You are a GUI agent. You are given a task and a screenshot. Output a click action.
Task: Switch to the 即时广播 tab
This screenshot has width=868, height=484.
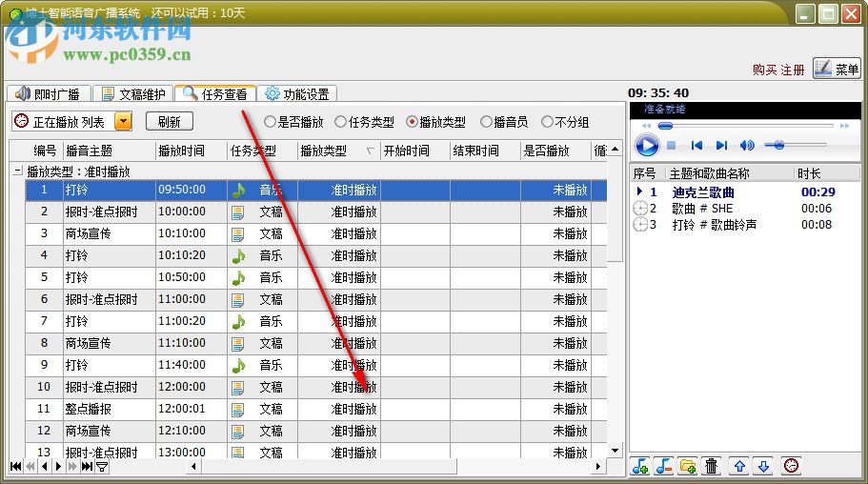[x=49, y=93]
